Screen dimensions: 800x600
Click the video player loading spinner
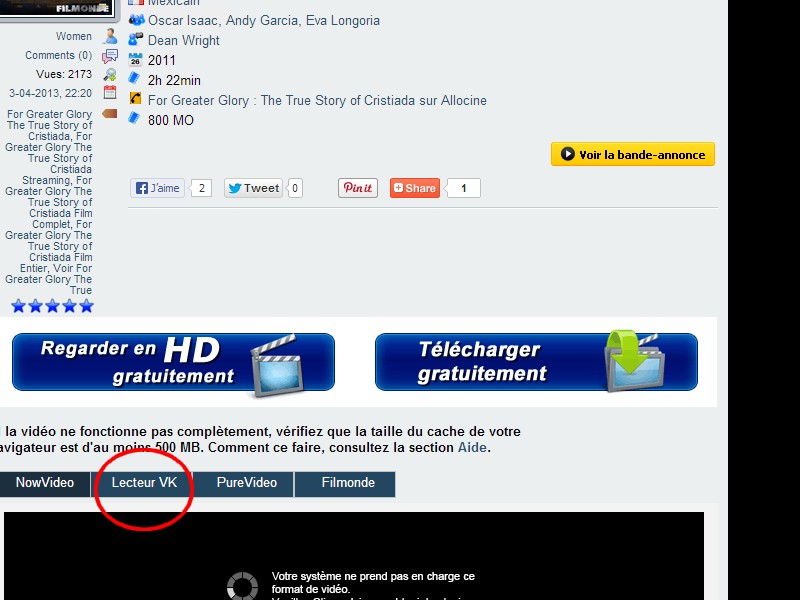(x=242, y=586)
